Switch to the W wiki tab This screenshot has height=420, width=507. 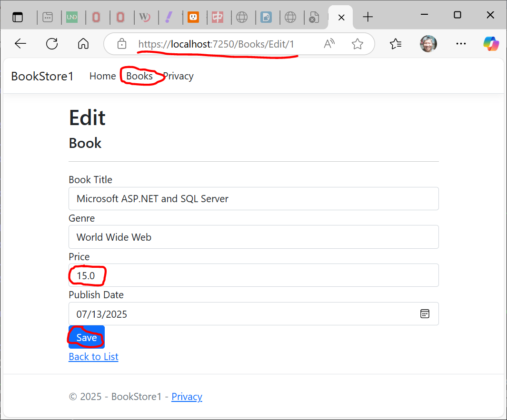point(145,17)
